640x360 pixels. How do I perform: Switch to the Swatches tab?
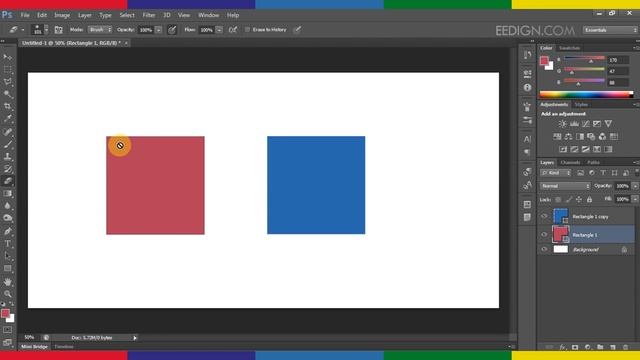pos(569,48)
